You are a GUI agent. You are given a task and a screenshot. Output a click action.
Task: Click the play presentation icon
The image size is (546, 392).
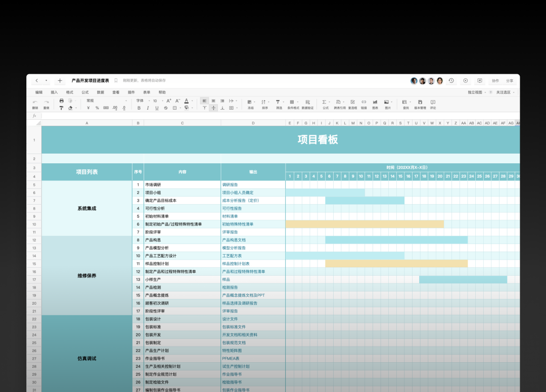click(466, 81)
